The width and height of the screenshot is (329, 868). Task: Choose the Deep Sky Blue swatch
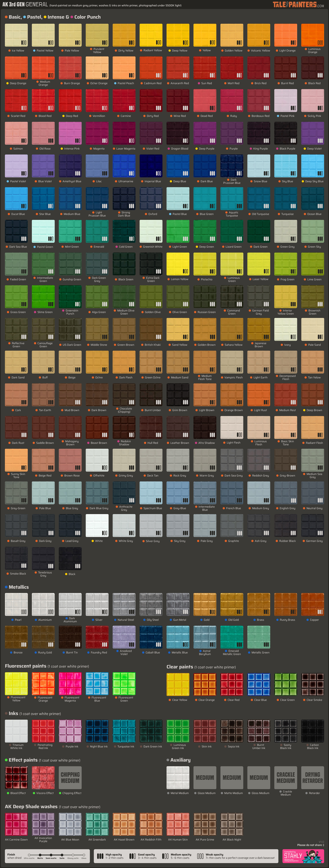coord(313,166)
